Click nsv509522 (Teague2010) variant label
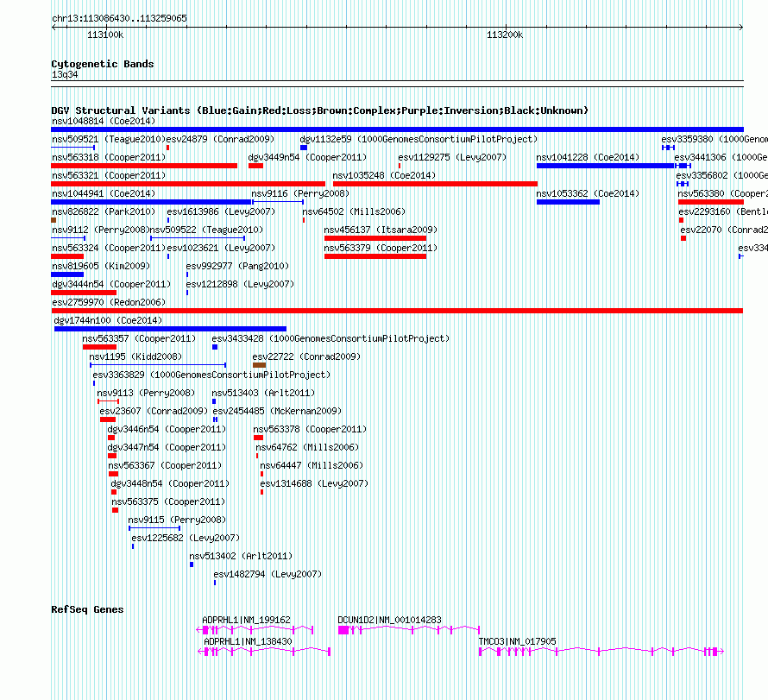This screenshot has width=768, height=700. (x=206, y=230)
